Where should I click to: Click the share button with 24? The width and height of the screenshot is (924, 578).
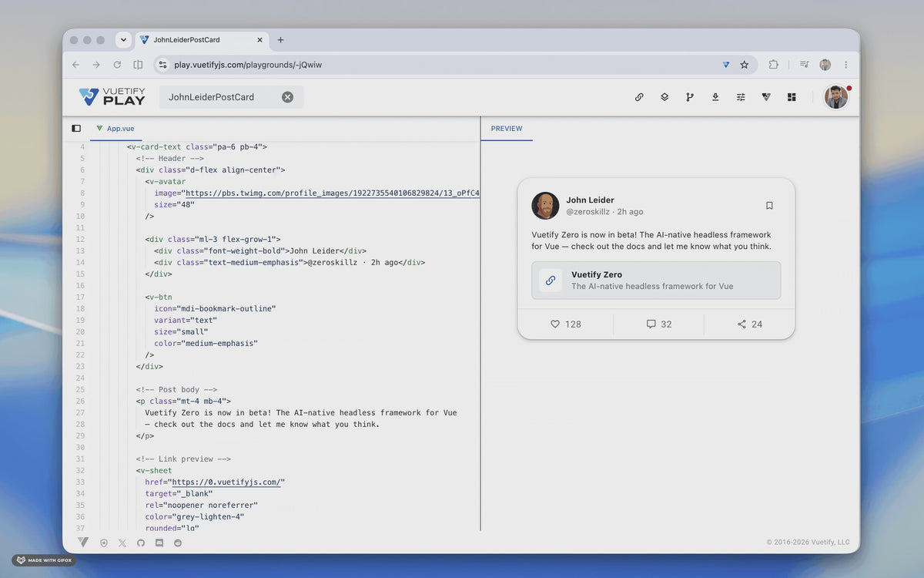click(x=749, y=324)
